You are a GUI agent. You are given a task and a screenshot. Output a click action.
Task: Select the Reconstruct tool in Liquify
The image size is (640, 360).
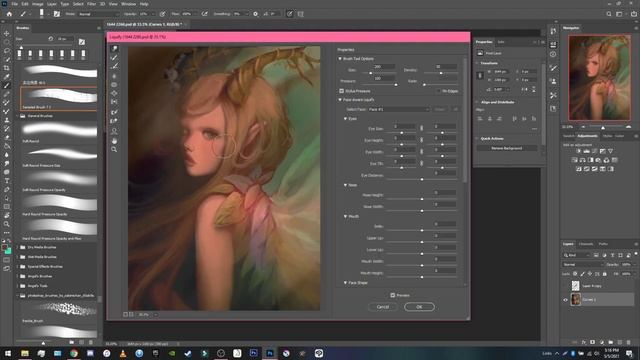coord(114,58)
